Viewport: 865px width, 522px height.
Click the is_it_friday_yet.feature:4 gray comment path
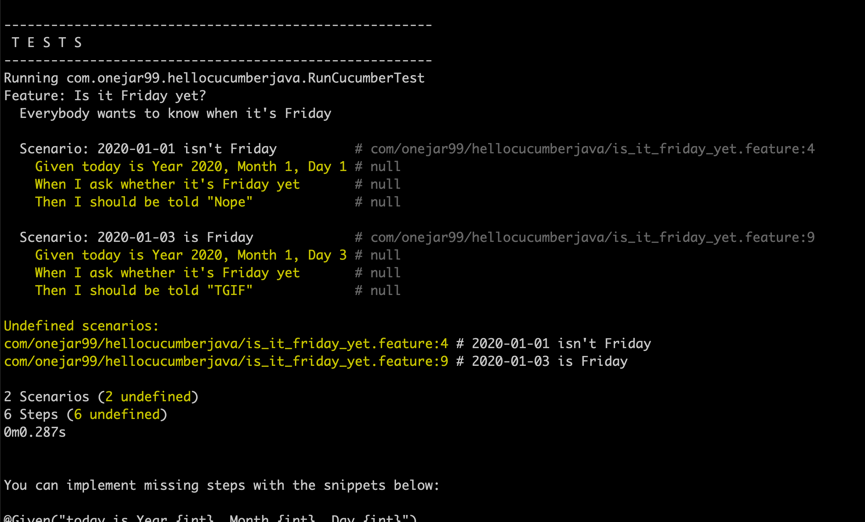click(592, 148)
